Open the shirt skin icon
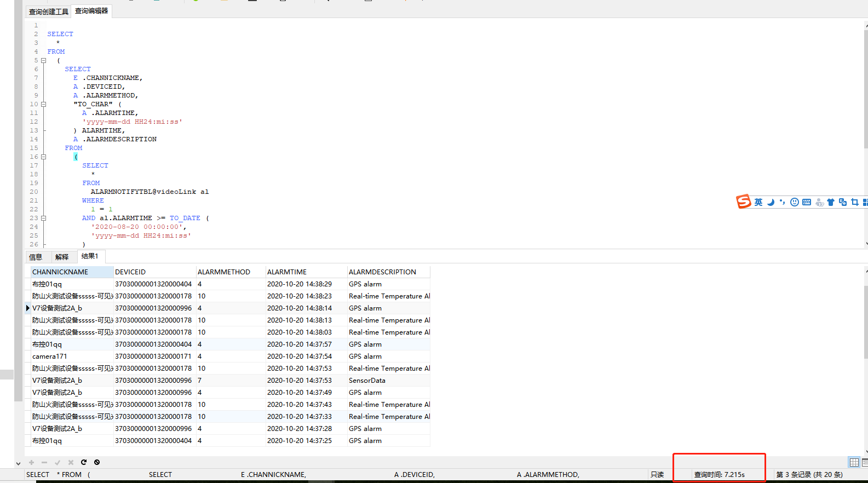Image resolution: width=868 pixels, height=483 pixels. (831, 202)
